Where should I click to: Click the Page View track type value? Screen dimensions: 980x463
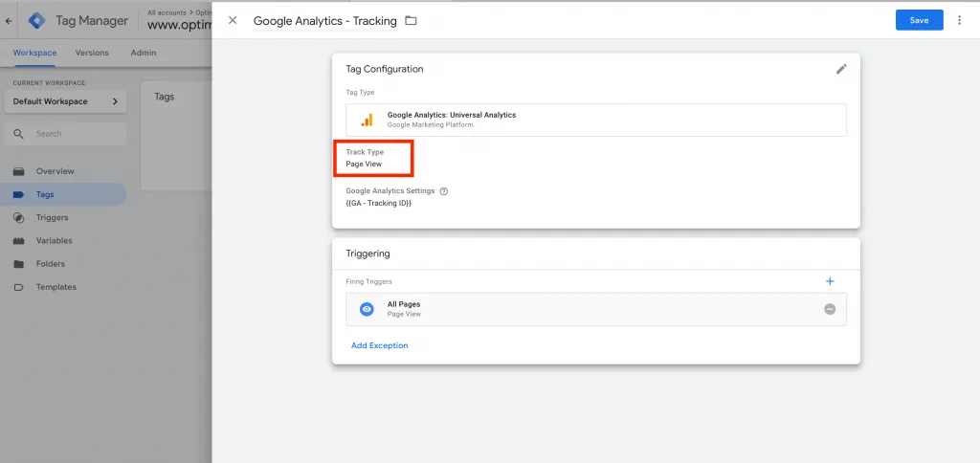click(x=364, y=164)
